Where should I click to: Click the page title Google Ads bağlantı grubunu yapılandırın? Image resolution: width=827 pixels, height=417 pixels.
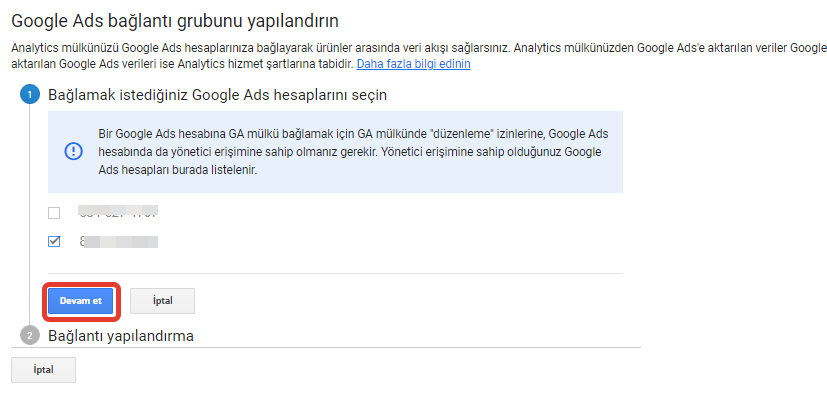point(175,21)
